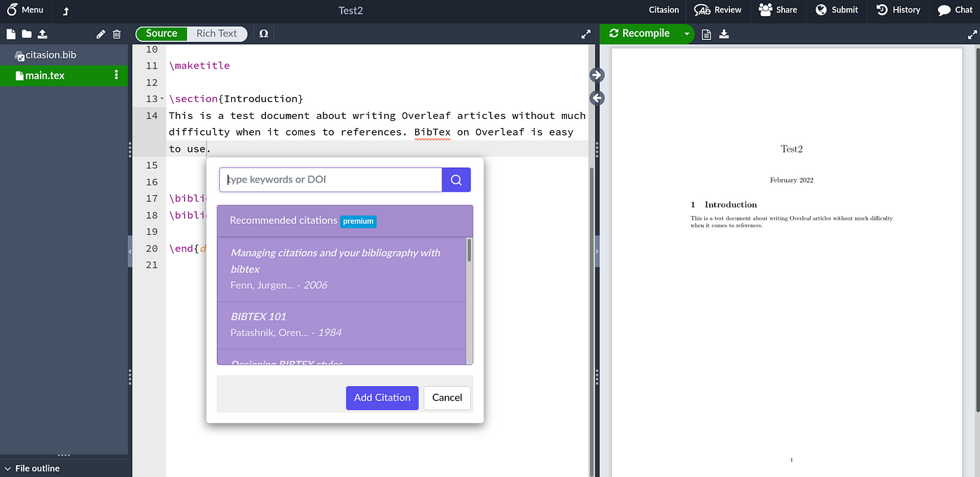Click the underlined word BibTex
The image size is (980, 477).
(x=433, y=132)
